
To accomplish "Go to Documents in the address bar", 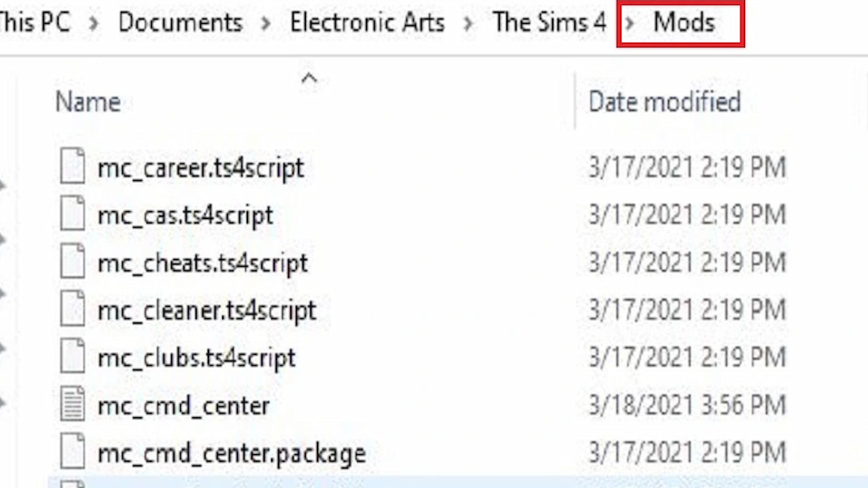I will tap(180, 23).
